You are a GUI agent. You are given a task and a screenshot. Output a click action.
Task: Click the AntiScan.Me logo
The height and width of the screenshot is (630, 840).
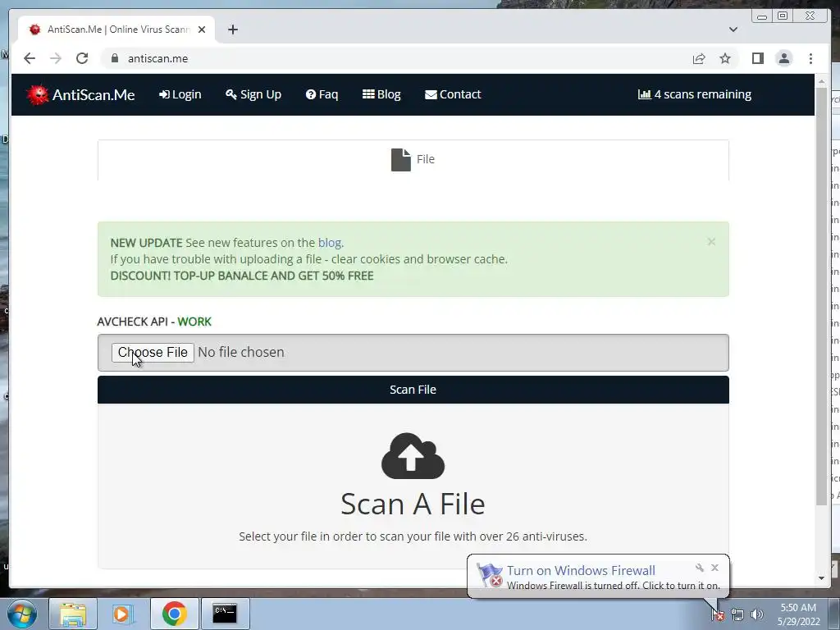tap(80, 95)
